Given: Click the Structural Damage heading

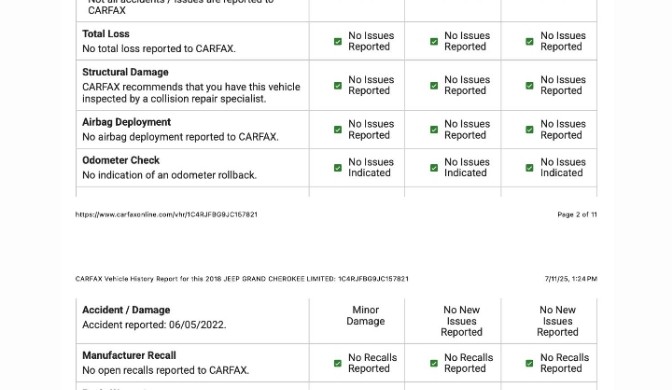Looking at the screenshot, I should click(x=125, y=72).
